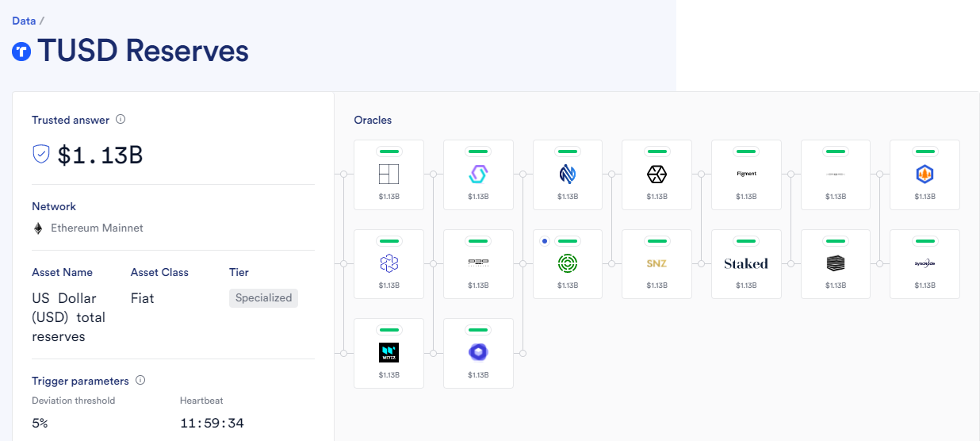Click the shield icon beside $1.13B

click(x=41, y=154)
